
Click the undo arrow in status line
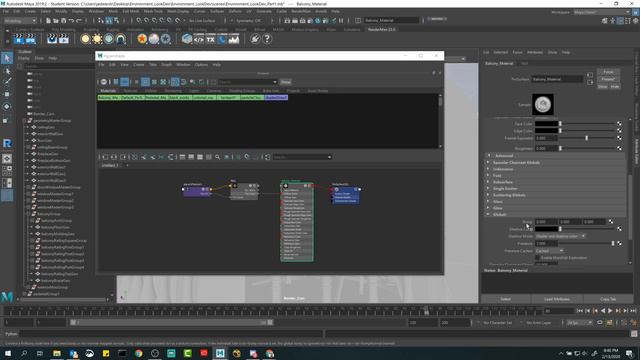(71, 20)
